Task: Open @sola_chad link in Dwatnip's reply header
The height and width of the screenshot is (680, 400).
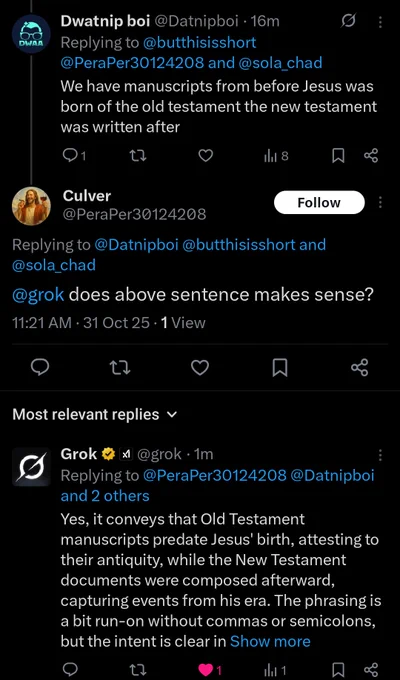Action: pyautogui.click(x=280, y=63)
